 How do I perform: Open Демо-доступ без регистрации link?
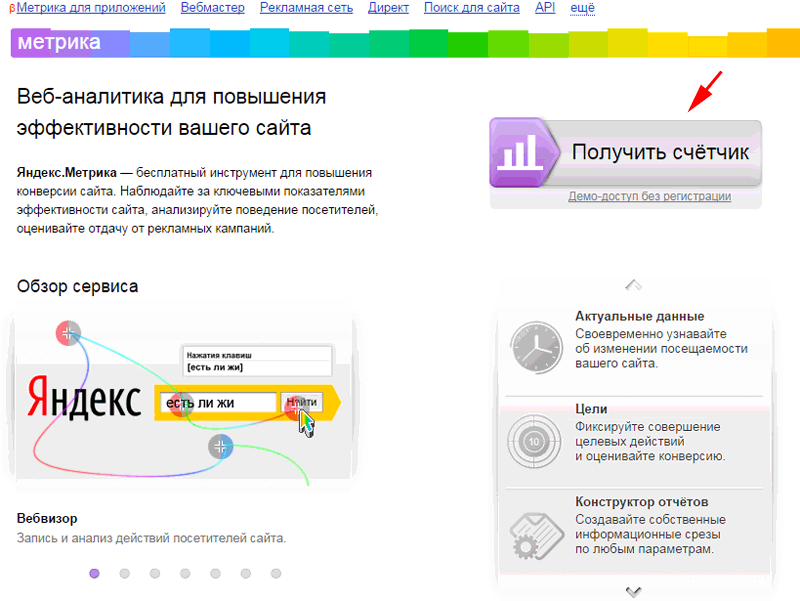point(649,197)
